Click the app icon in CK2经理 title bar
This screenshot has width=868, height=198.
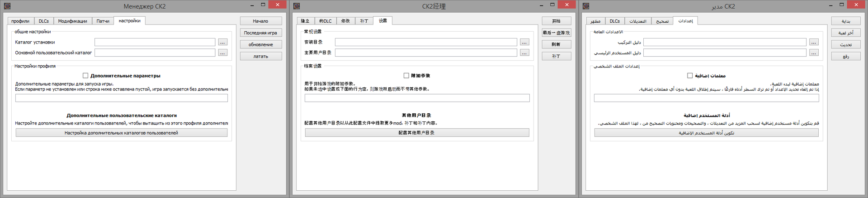(297, 6)
